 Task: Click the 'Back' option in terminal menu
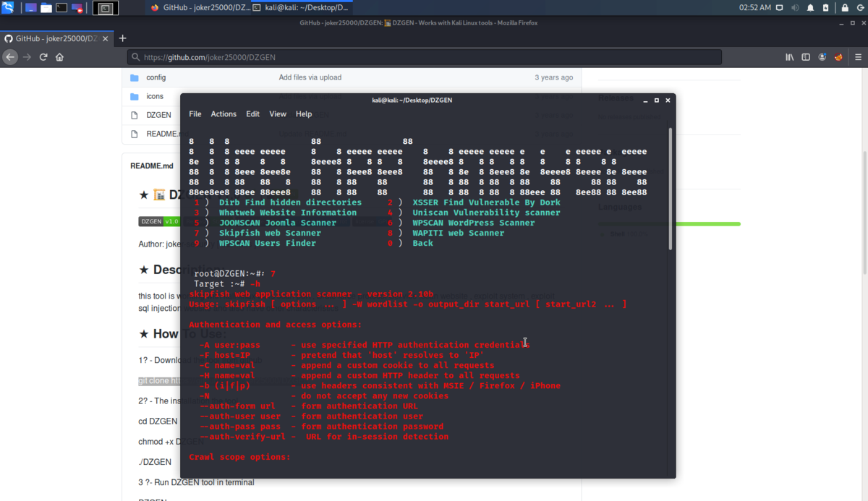[x=422, y=243]
